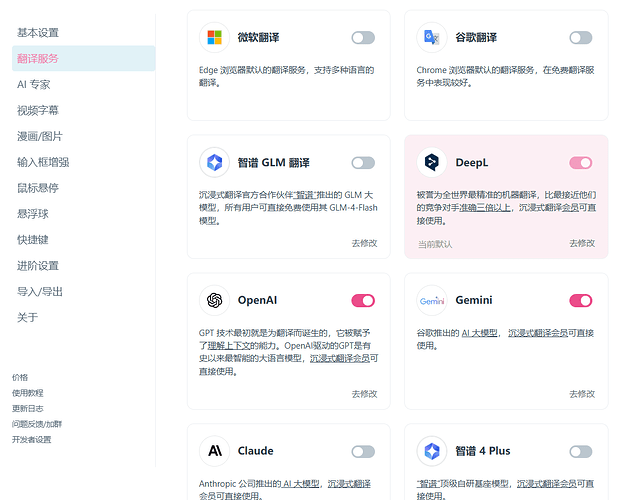620x500 pixels.
Task: Click the OpenAI logo icon
Action: click(214, 300)
